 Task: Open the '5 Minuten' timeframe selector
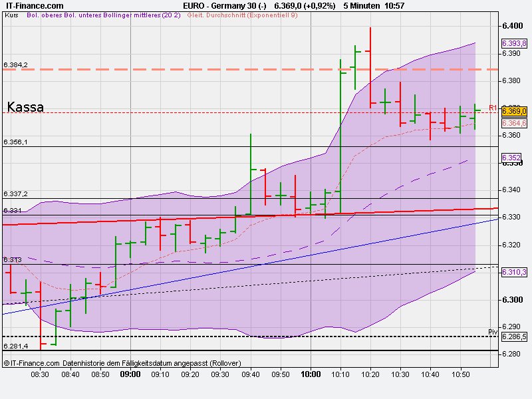(358, 5)
